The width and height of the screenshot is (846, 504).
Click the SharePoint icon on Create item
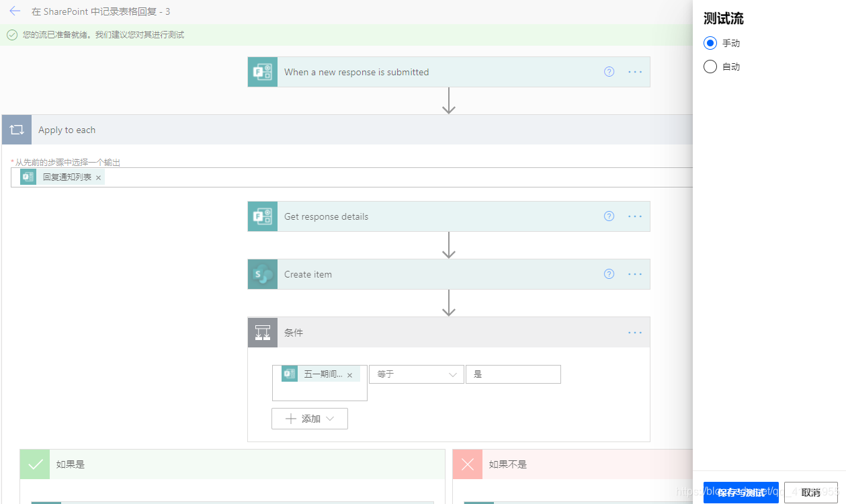(262, 274)
